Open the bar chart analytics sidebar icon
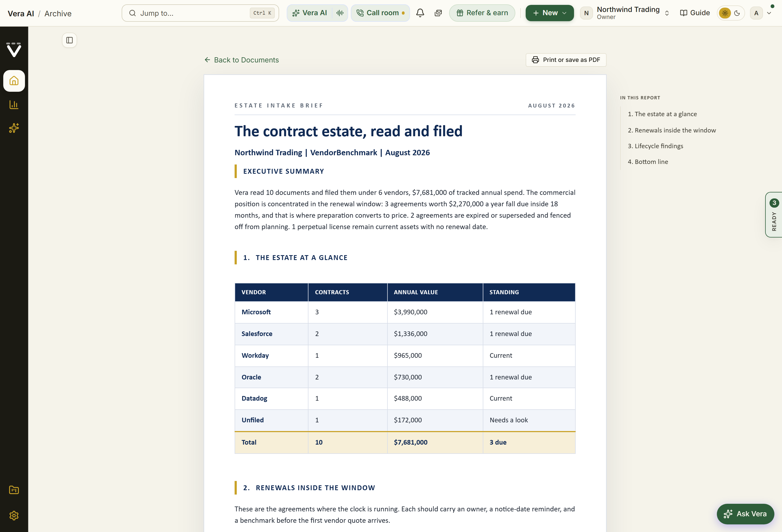Screen dimensions: 782x532 coord(14,104)
